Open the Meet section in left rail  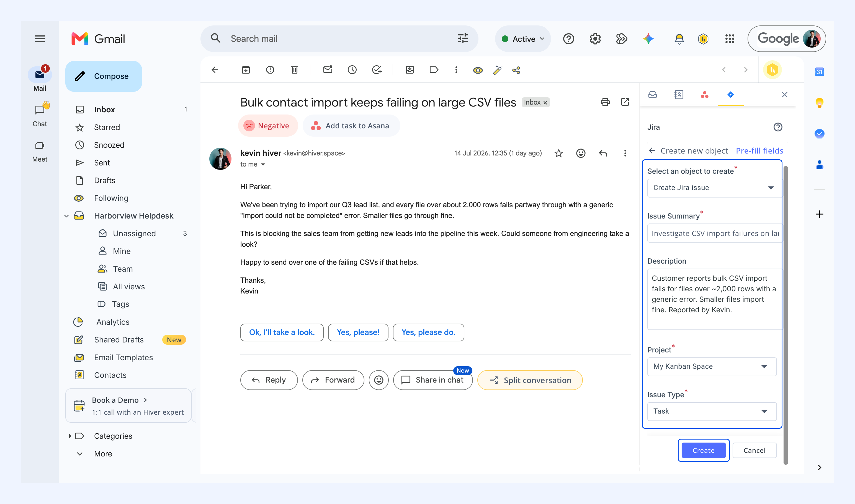pos(40,151)
